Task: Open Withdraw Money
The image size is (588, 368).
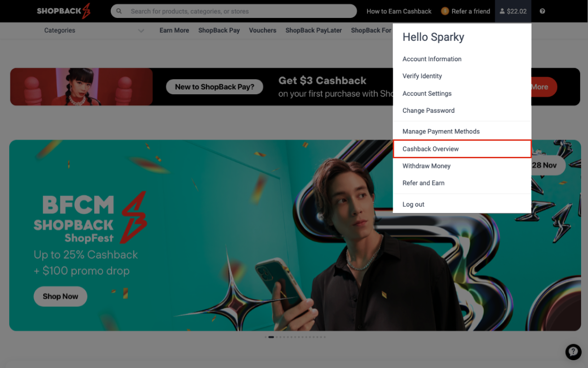Action: [x=426, y=166]
